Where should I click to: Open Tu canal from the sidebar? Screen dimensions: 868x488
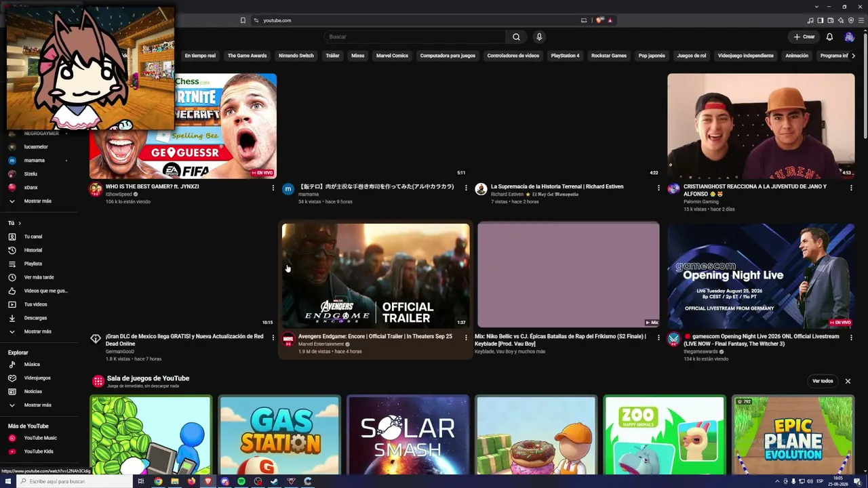(x=33, y=237)
